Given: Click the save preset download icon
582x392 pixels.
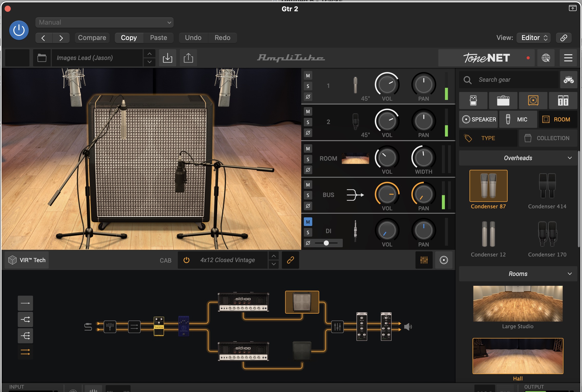Looking at the screenshot, I should (x=168, y=58).
